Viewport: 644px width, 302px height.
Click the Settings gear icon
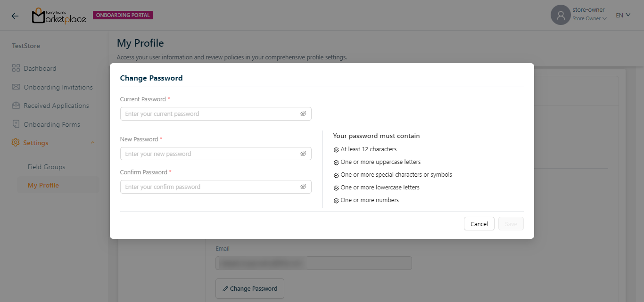(16, 143)
